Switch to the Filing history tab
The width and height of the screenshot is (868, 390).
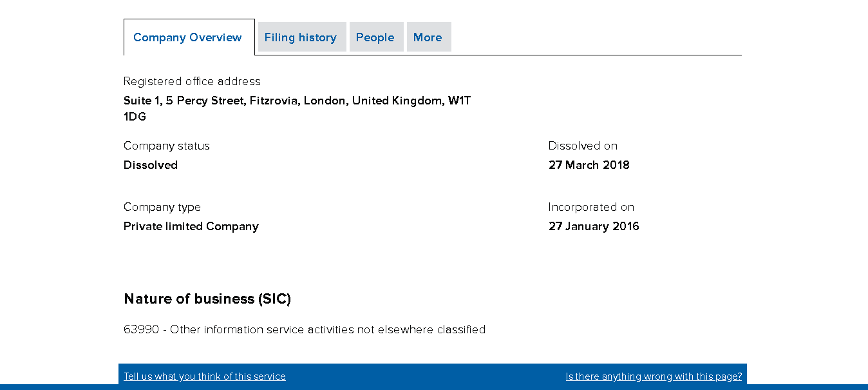301,37
